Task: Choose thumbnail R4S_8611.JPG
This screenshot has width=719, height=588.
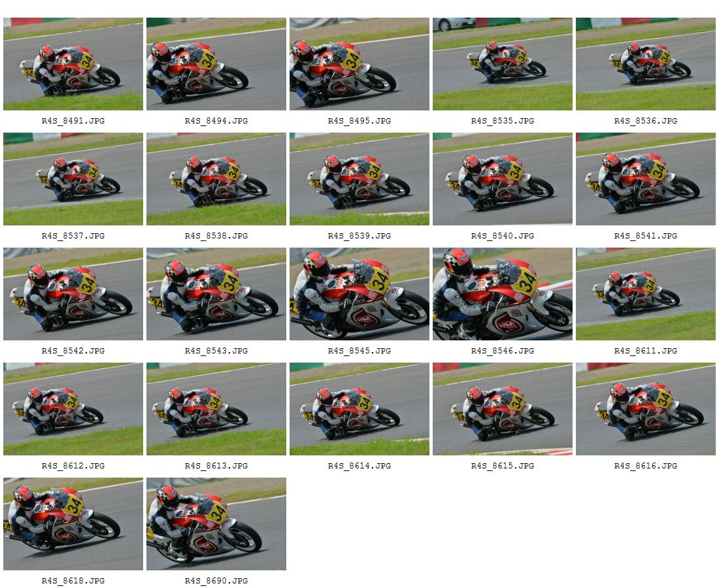Action: tap(646, 294)
